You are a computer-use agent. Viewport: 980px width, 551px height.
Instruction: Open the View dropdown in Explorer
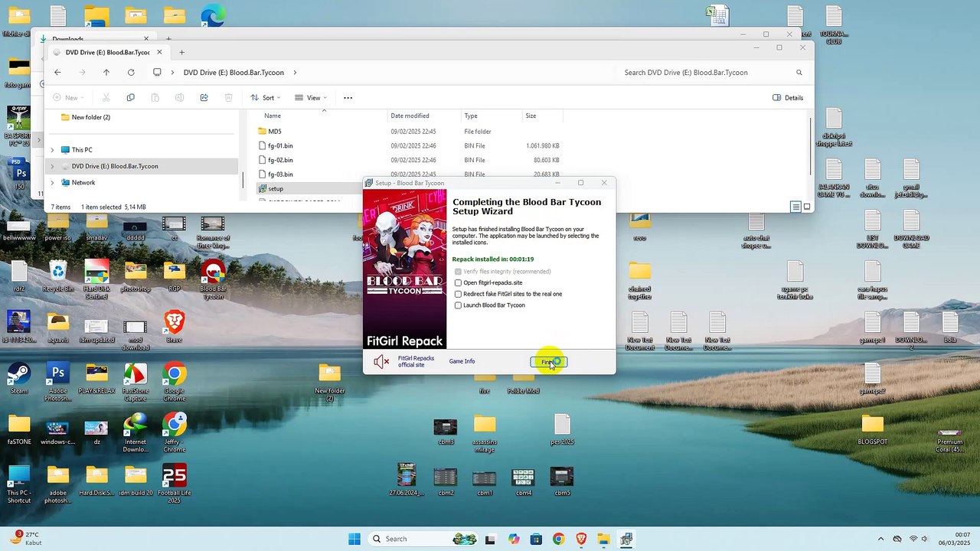[x=311, y=97]
